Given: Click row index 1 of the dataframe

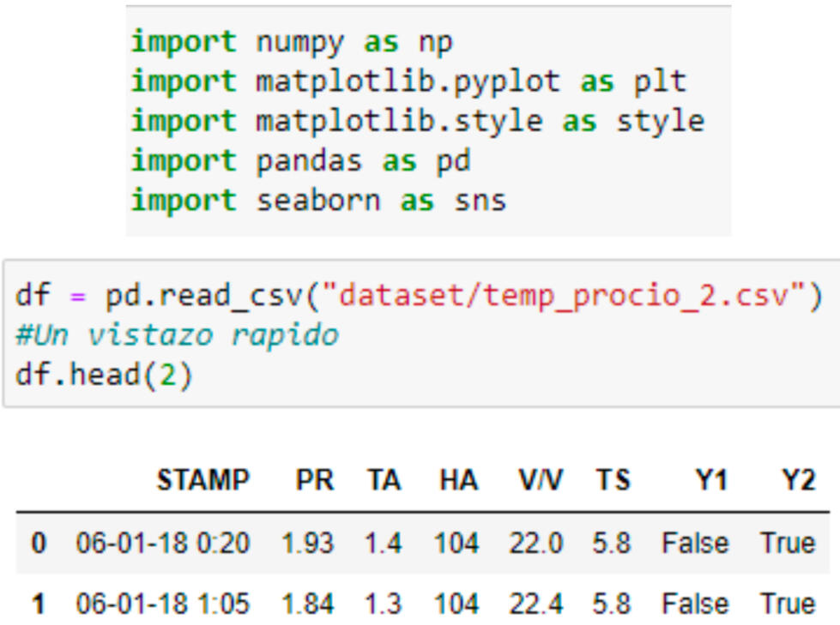Looking at the screenshot, I should click(x=38, y=604).
